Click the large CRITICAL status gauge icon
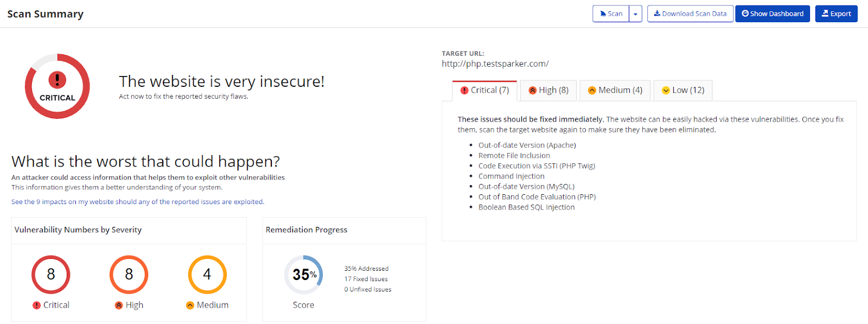Viewport: 868px width, 324px height. pyautogui.click(x=57, y=86)
